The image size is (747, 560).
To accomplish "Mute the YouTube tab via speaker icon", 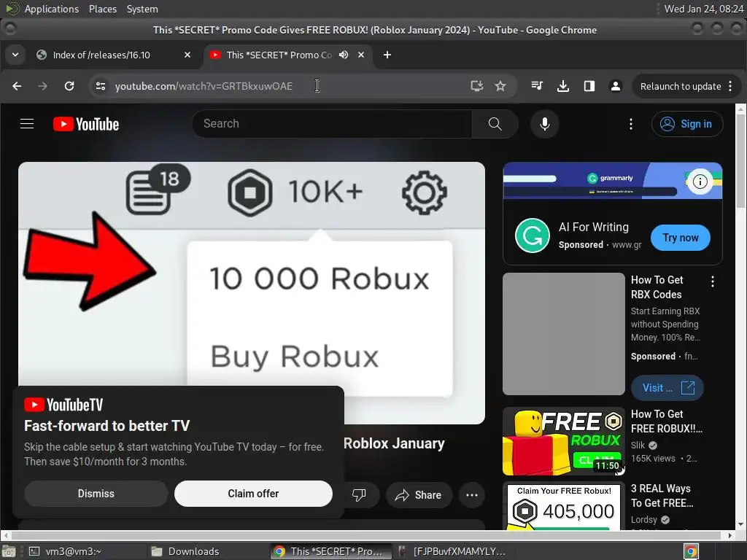I will coord(344,55).
